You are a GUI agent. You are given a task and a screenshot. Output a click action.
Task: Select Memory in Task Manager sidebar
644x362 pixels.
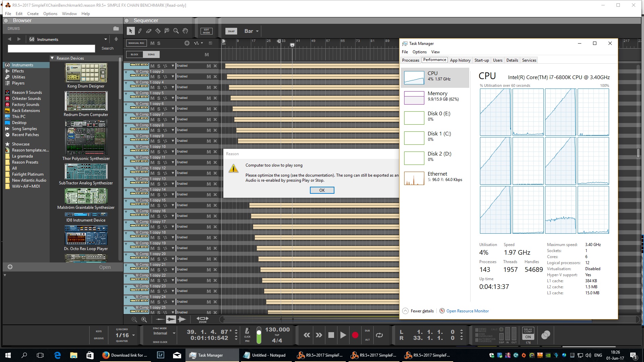tap(435, 98)
